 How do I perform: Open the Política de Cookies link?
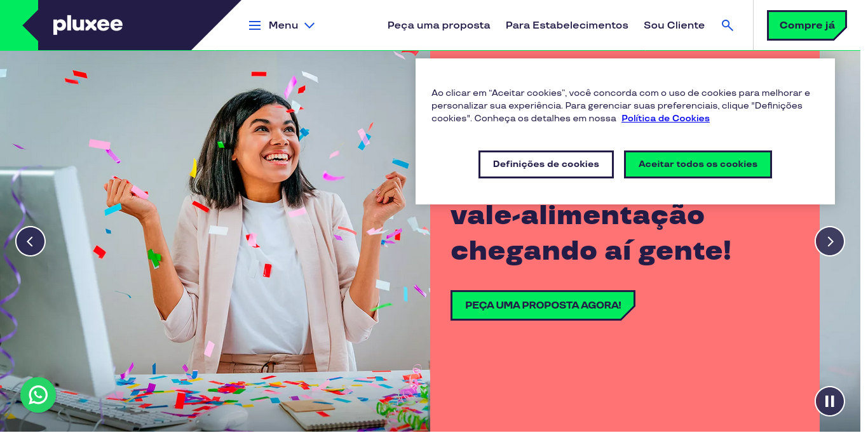pos(665,119)
